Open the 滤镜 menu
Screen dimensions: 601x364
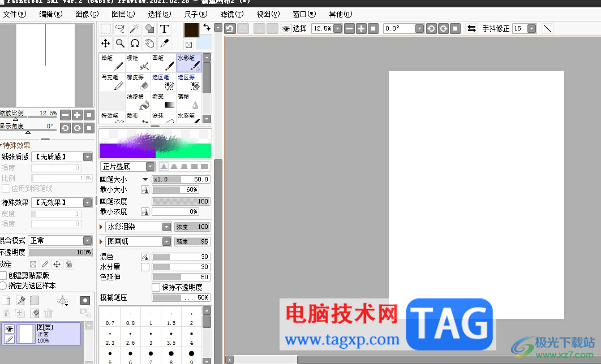pyautogui.click(x=232, y=14)
